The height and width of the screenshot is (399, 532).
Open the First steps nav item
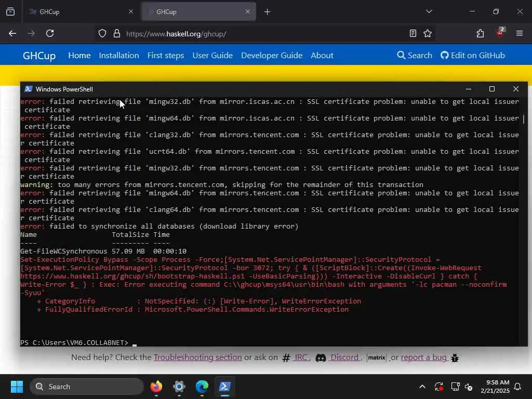pyautogui.click(x=166, y=55)
